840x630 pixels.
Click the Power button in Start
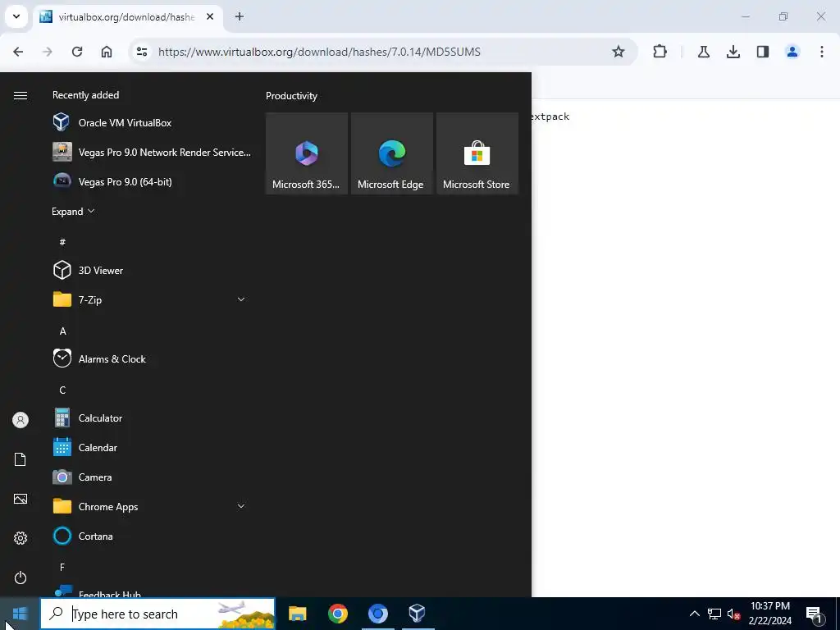point(21,577)
